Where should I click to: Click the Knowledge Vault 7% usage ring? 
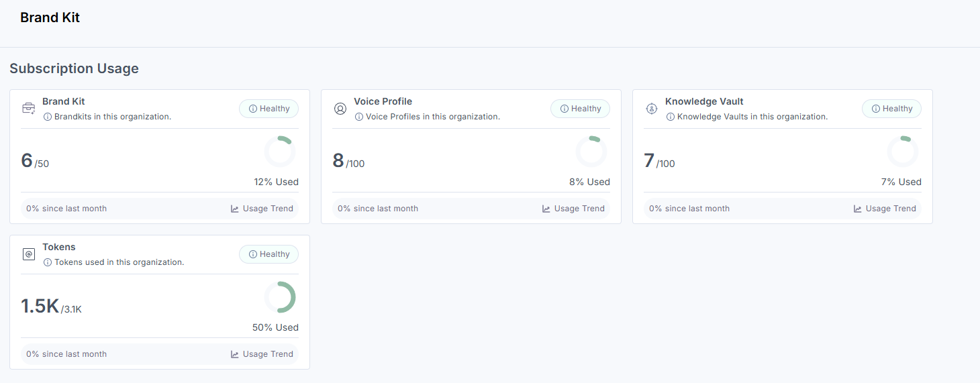(x=903, y=152)
